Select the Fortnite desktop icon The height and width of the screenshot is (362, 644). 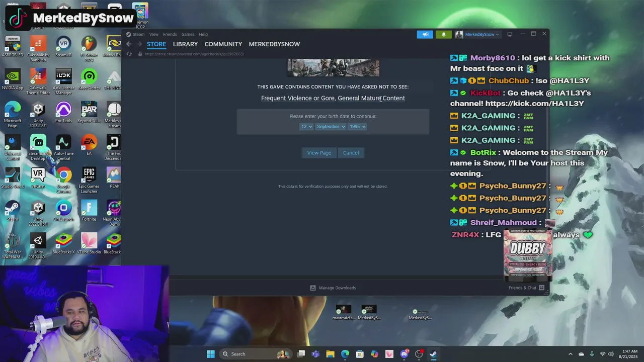pos(89,211)
